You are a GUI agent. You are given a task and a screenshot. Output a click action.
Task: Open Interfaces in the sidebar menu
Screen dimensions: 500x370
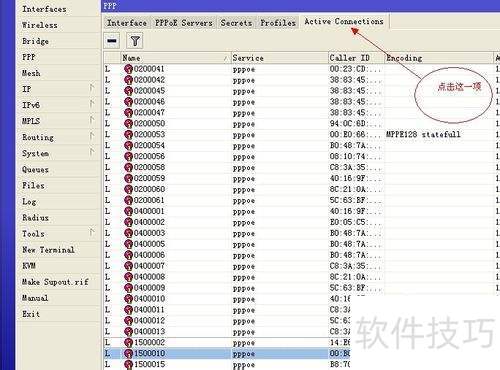click(44, 9)
